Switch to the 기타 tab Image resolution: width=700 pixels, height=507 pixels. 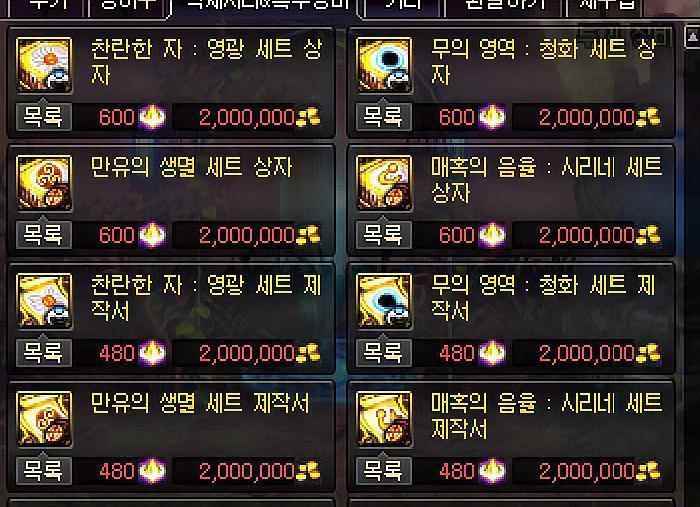[x=404, y=7]
